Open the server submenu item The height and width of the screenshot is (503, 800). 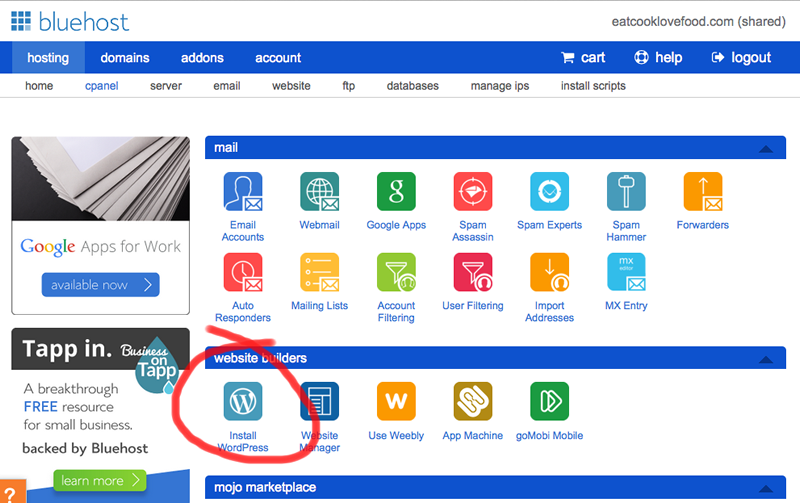point(166,86)
